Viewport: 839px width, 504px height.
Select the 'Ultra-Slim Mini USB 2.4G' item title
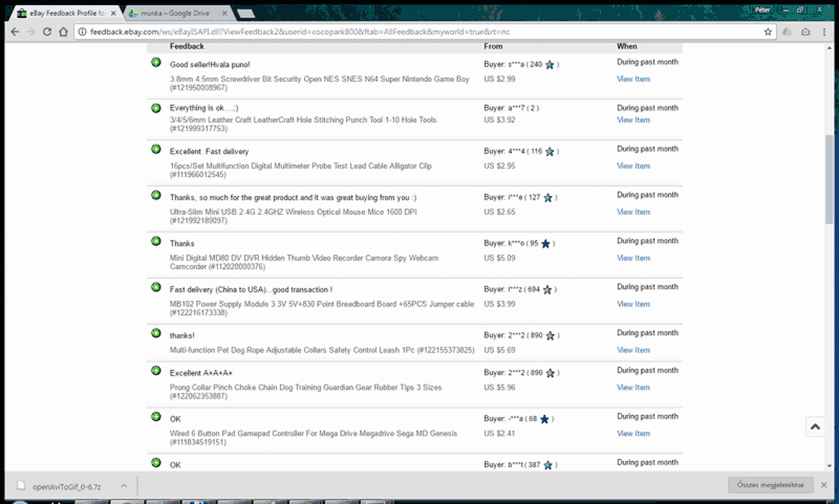pyautogui.click(x=293, y=216)
